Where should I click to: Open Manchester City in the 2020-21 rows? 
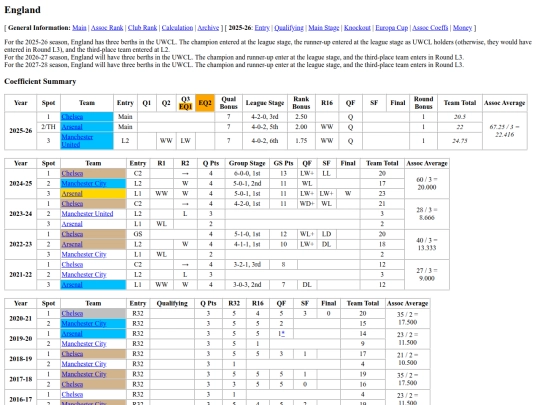[x=84, y=324]
